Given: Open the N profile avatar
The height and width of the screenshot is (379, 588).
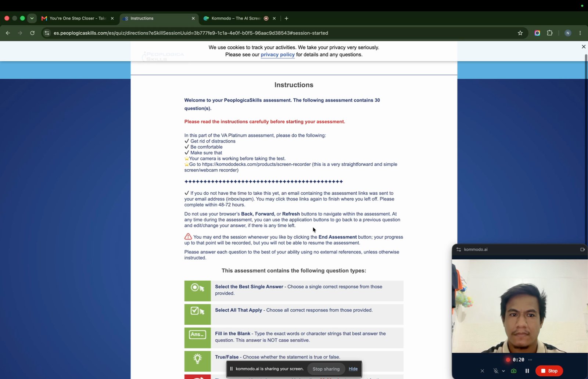Looking at the screenshot, I should click(x=568, y=33).
